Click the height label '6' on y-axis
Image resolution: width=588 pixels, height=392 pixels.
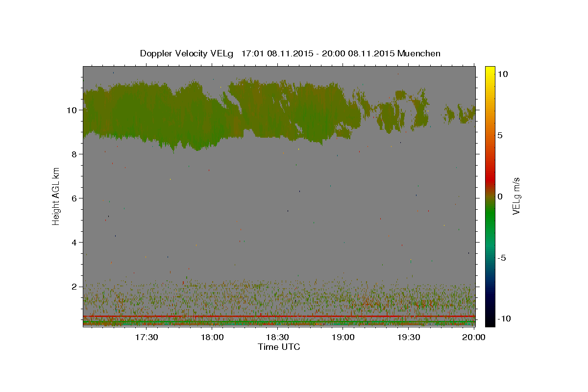(x=75, y=198)
